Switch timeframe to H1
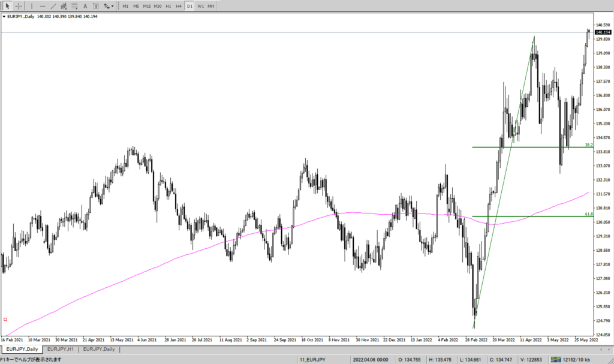The height and width of the screenshot is (364, 614). pyautogui.click(x=168, y=6)
